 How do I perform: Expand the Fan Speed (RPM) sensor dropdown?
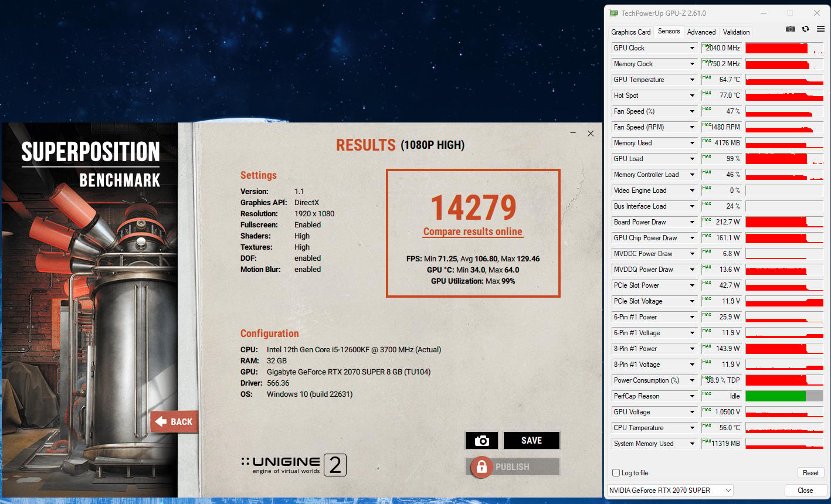pyautogui.click(x=692, y=127)
